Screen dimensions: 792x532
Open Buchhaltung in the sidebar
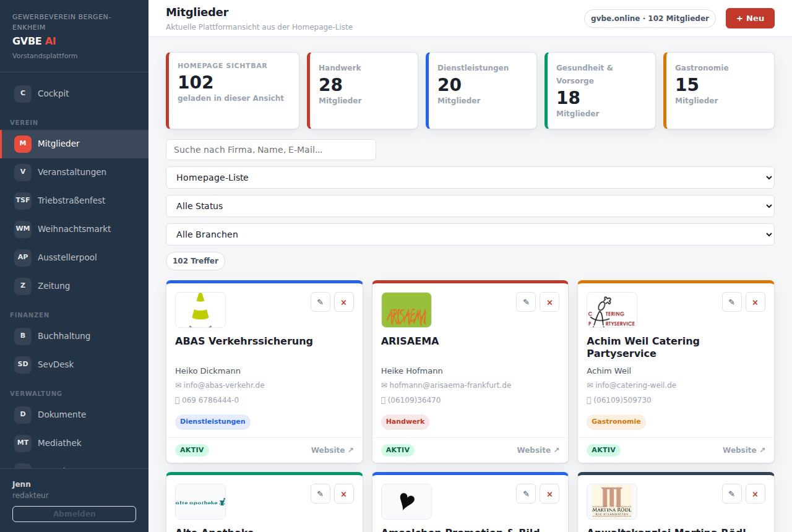(74, 336)
